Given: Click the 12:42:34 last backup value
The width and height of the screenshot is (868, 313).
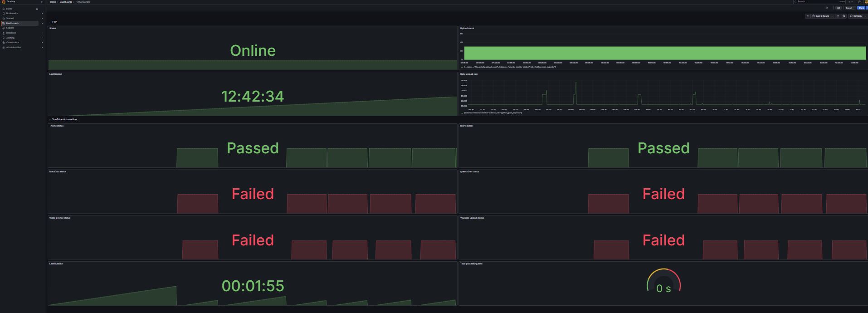Looking at the screenshot, I should point(253,96).
